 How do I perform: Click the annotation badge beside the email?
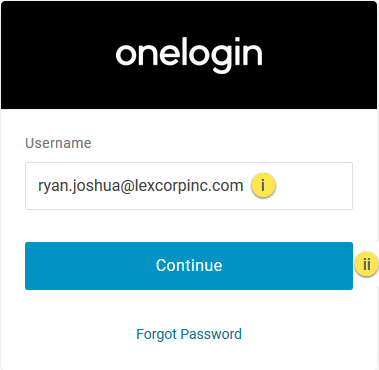pos(263,185)
